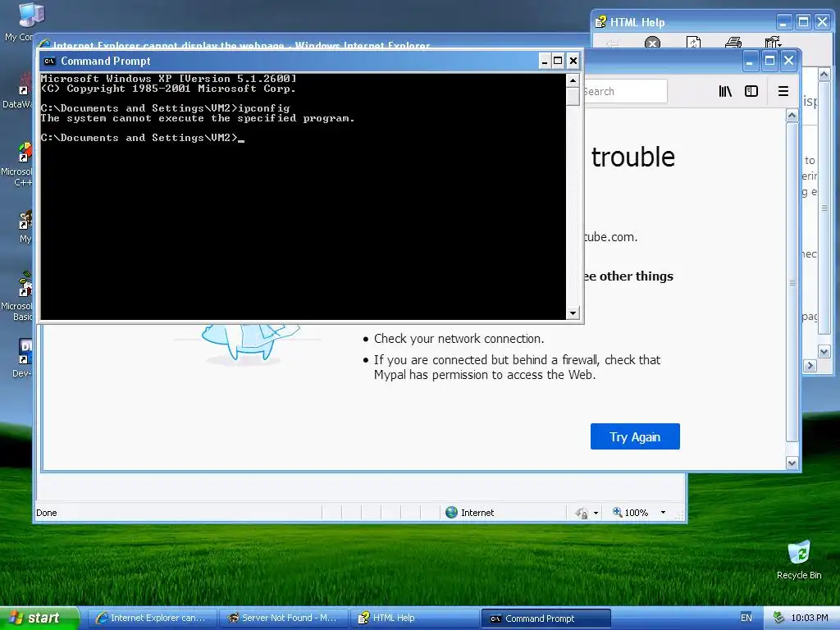Click language indicator EN in taskbar
This screenshot has width=840, height=630.
click(x=746, y=619)
